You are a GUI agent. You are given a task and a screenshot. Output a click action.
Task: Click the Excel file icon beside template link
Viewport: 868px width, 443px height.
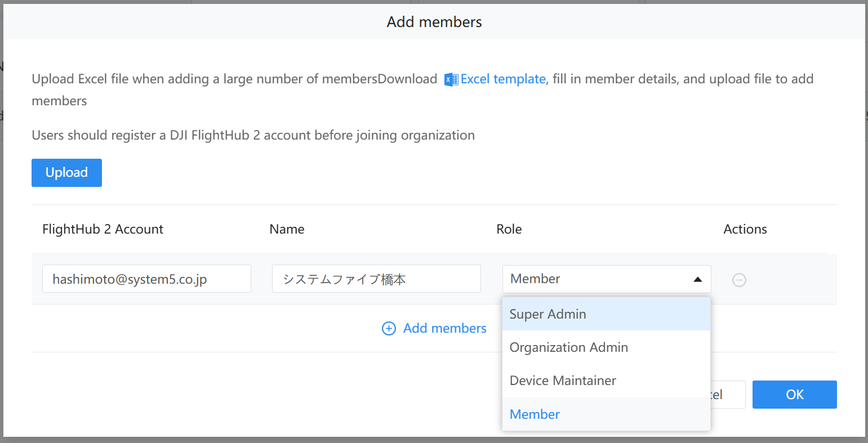click(x=451, y=79)
